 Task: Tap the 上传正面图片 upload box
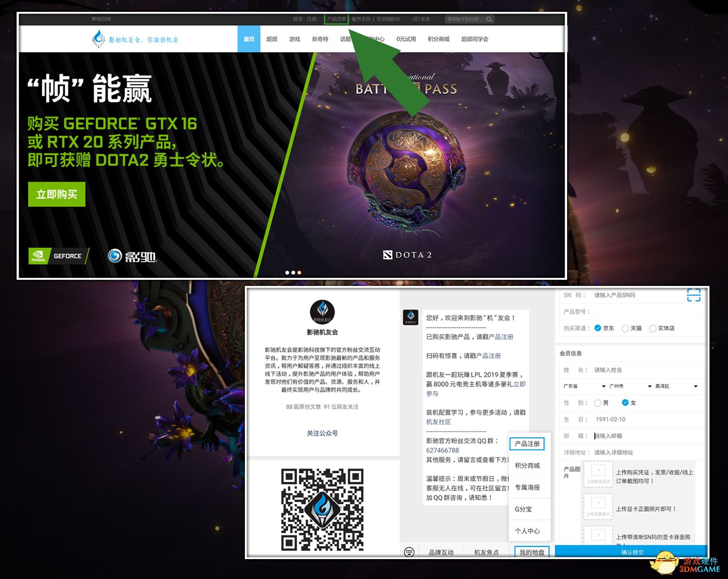[598, 506]
